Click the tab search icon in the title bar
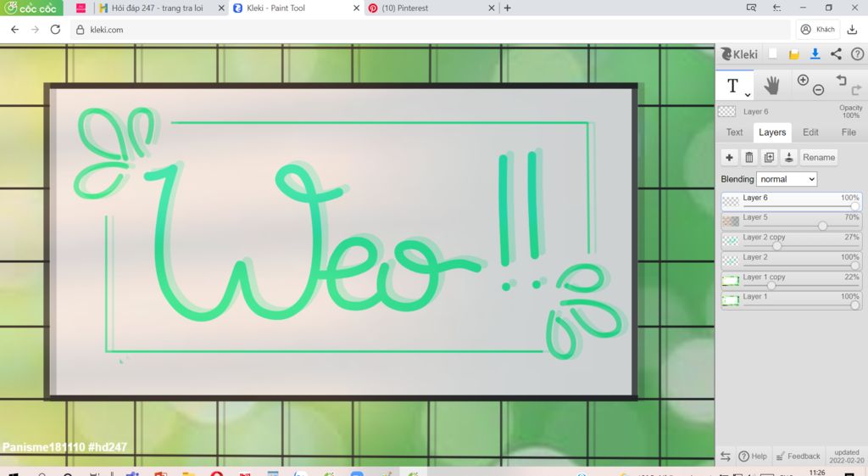 tap(751, 8)
